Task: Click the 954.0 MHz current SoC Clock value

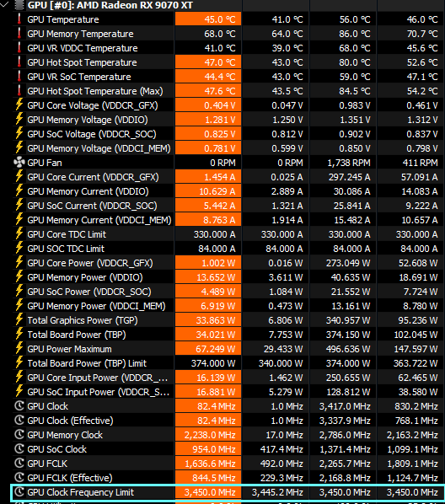Action: (x=214, y=449)
